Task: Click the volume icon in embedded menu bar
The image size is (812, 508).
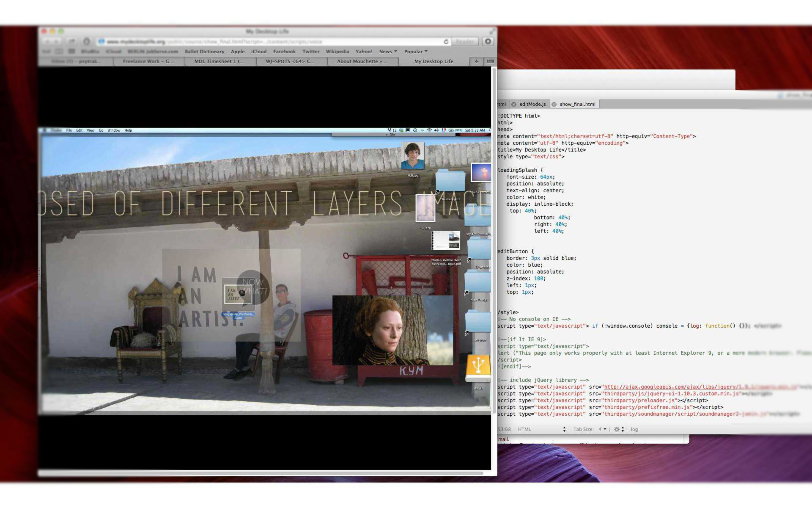Action: 436,130
